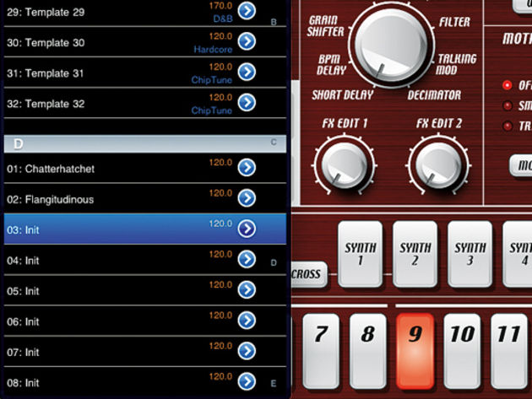Adjust the FX EDIT 1 knob
Viewport: 532px width, 399px height.
[344, 165]
